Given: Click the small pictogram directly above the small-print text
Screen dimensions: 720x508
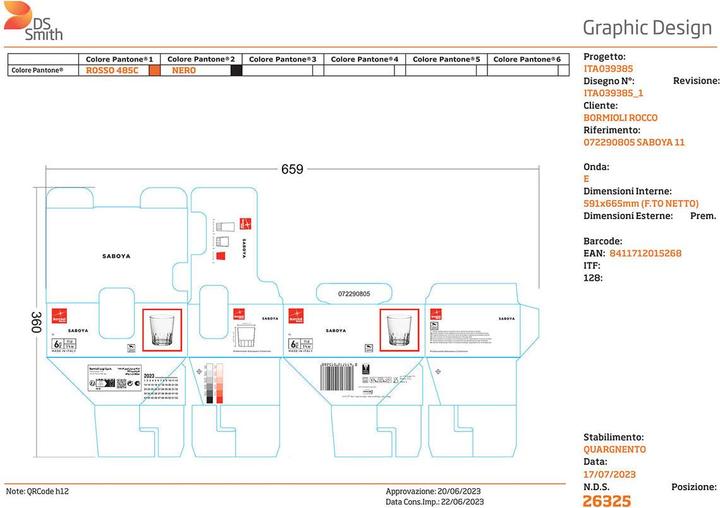Looking at the screenshot, I should click(x=434, y=326).
